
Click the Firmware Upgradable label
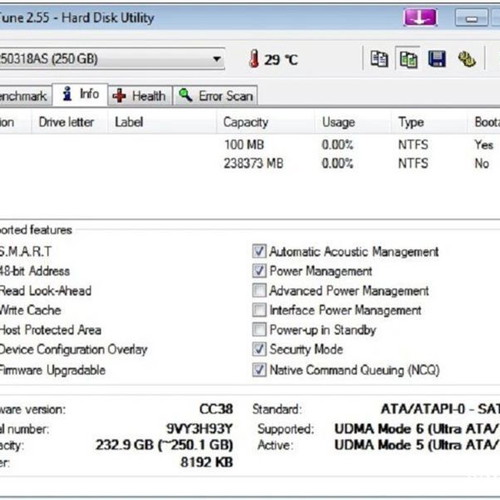(53, 370)
